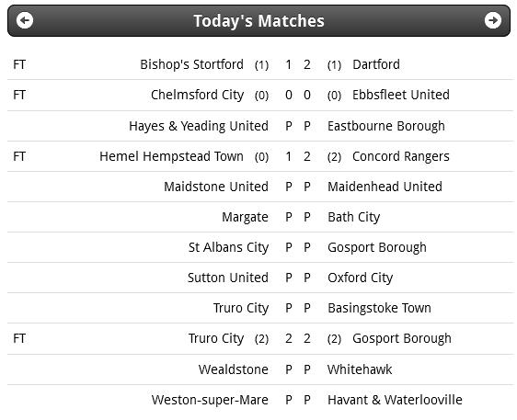The image size is (517, 420).
Task: Open Bishop's Stortford vs Dartford match
Action: click(x=260, y=64)
